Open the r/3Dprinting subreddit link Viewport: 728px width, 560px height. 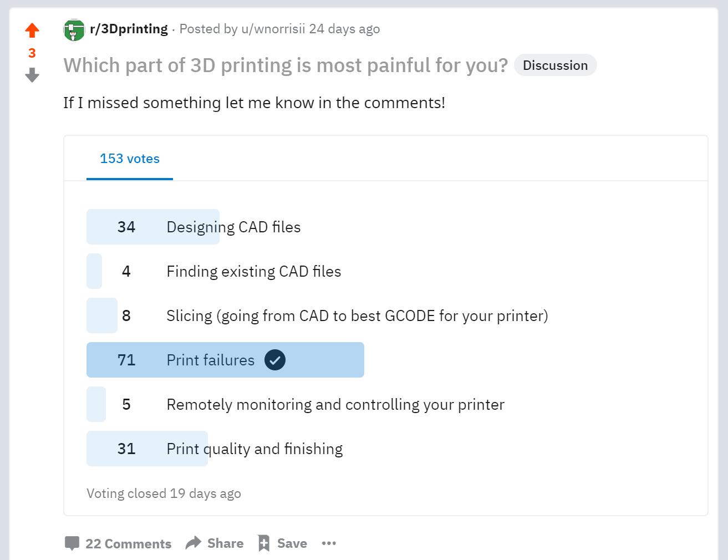click(129, 29)
